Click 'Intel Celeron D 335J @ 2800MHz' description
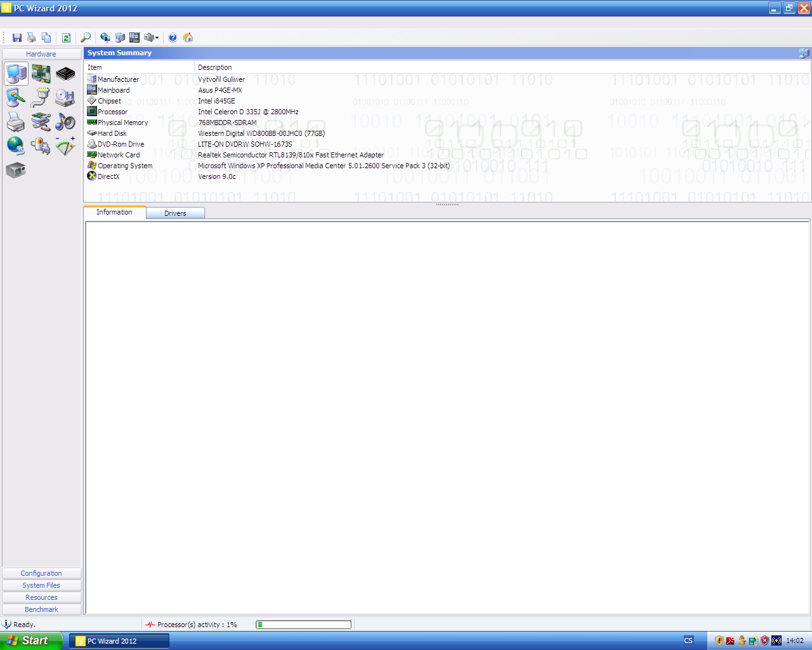Screen dimensions: 812x650 click(x=248, y=112)
